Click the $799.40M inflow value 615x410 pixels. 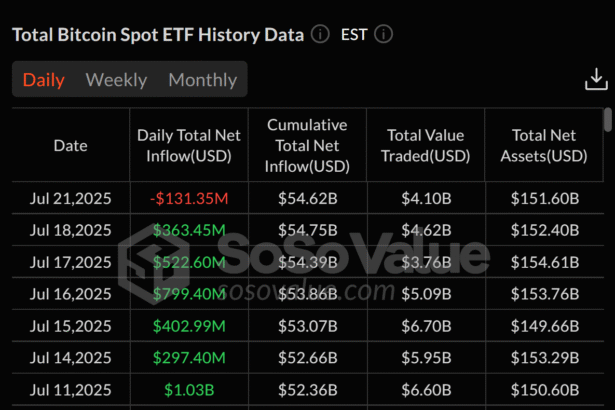pos(189,294)
